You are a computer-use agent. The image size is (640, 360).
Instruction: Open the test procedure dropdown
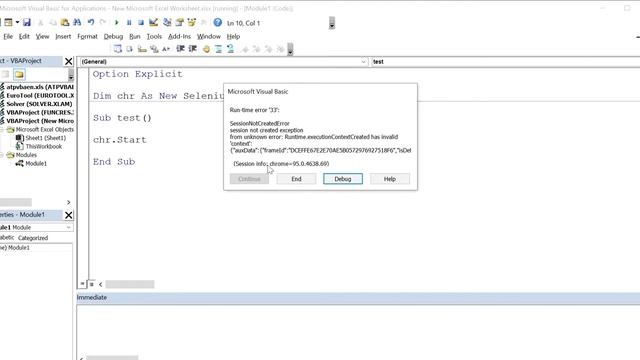(505, 62)
